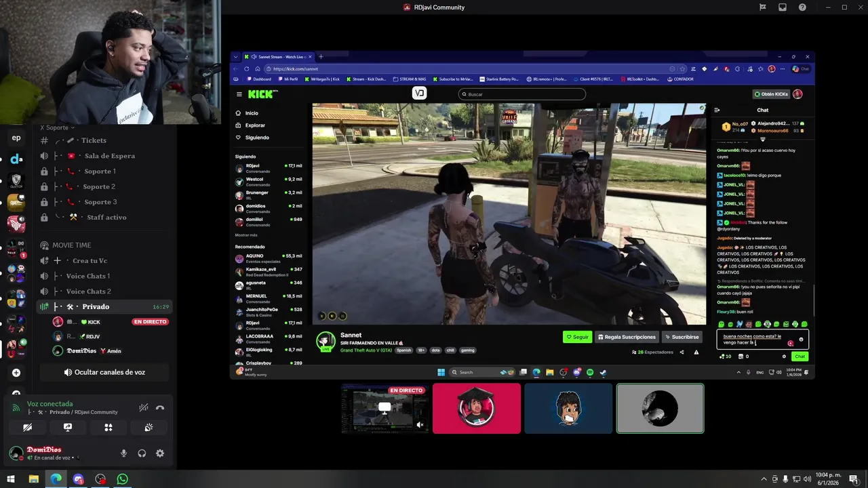The width and height of the screenshot is (868, 488).
Task: Click the Ocultar canales de voz button
Action: pos(104,372)
